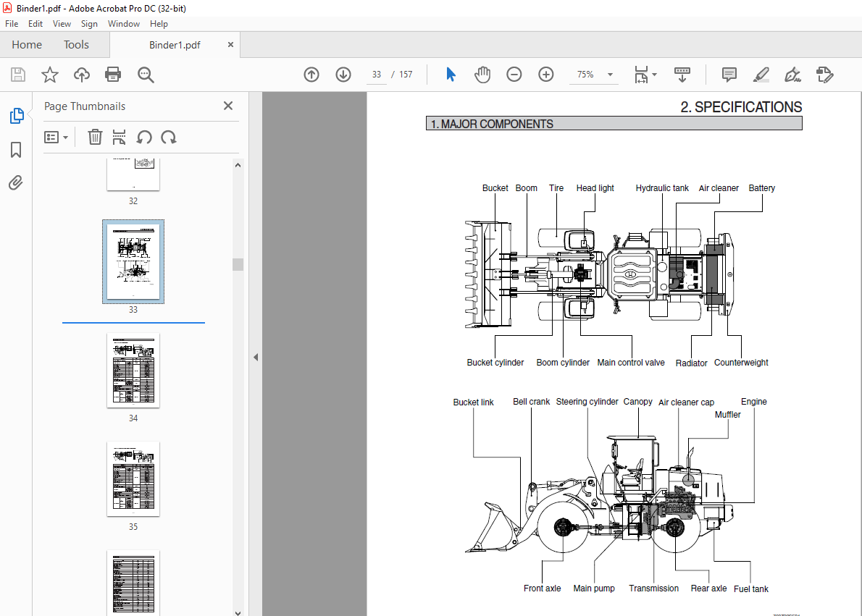Close the Binder1.pdf tab

[230, 44]
